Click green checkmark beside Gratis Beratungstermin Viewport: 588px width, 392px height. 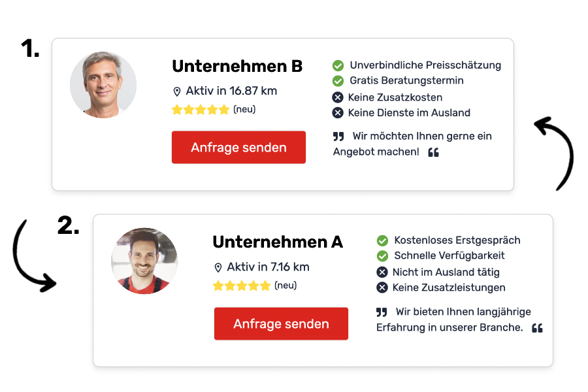[x=338, y=81]
